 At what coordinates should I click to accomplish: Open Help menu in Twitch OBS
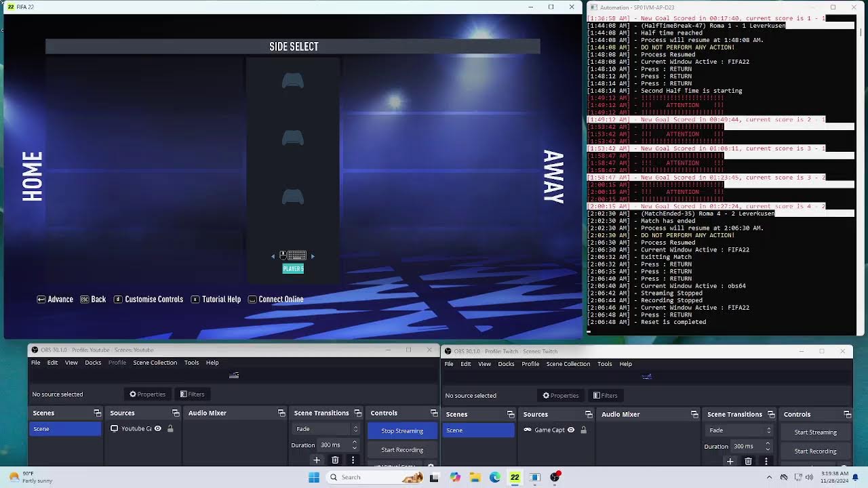point(625,364)
